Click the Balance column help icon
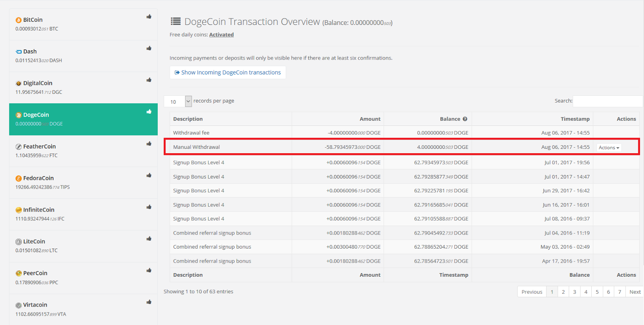Image resolution: width=644 pixels, height=325 pixels. [465, 119]
